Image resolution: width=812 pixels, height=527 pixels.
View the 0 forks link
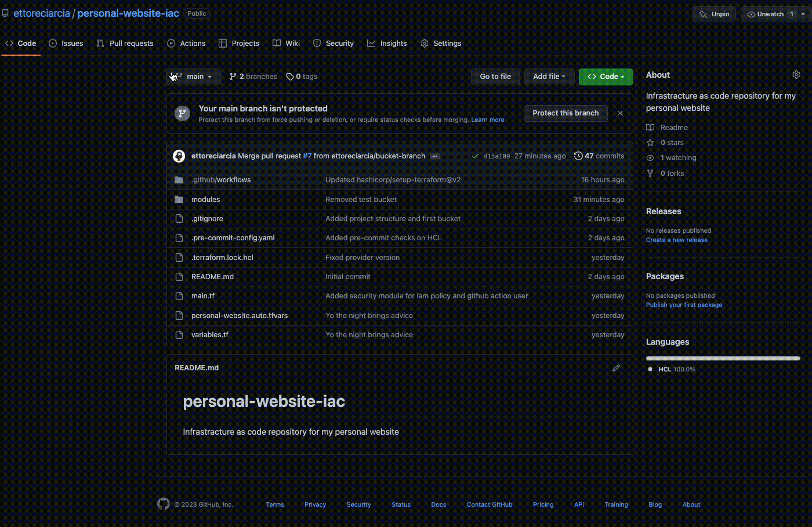[x=665, y=174]
